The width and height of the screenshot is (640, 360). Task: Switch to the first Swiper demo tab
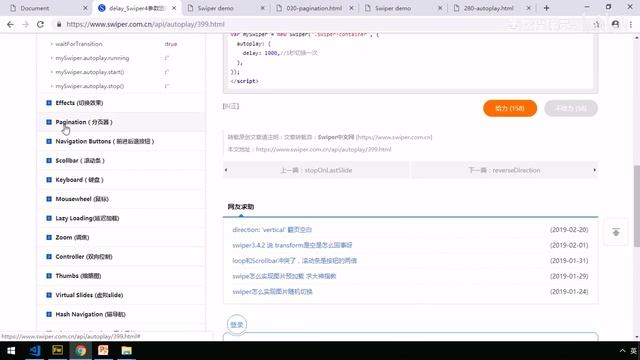tap(216, 8)
